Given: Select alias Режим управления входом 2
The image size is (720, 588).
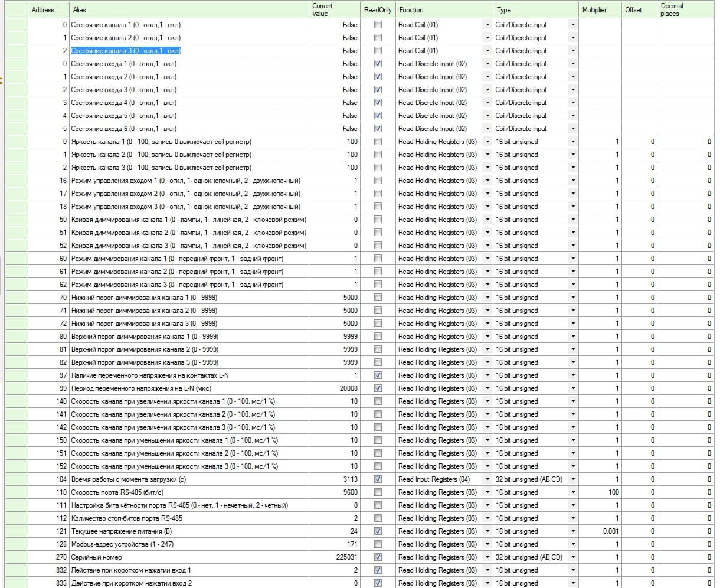Looking at the screenshot, I should (189, 194).
